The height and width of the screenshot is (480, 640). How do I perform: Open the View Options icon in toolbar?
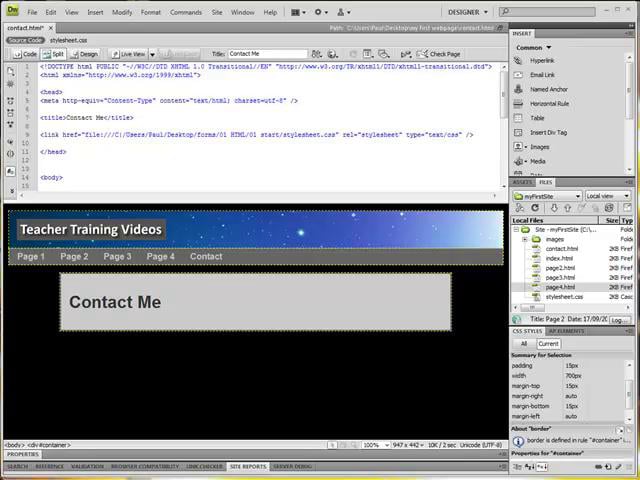coord(368,54)
